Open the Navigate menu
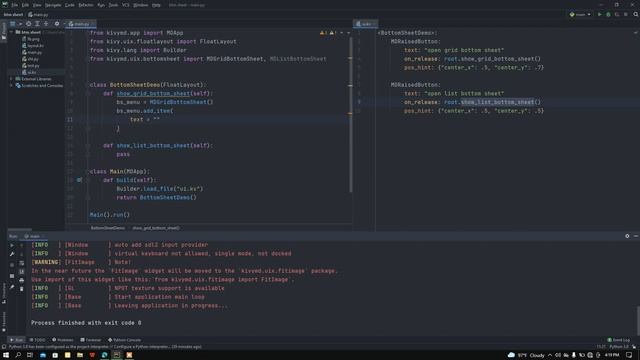Viewport: 640px width, 360px height. pos(53,5)
